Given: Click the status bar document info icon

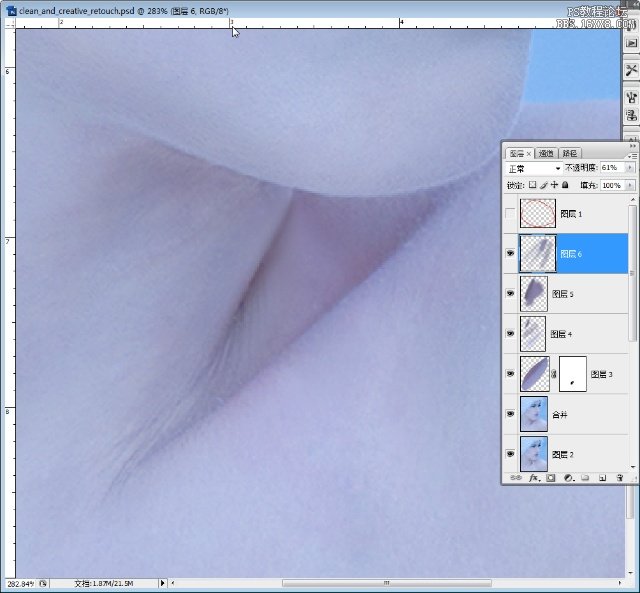Looking at the screenshot, I should pos(43,584).
